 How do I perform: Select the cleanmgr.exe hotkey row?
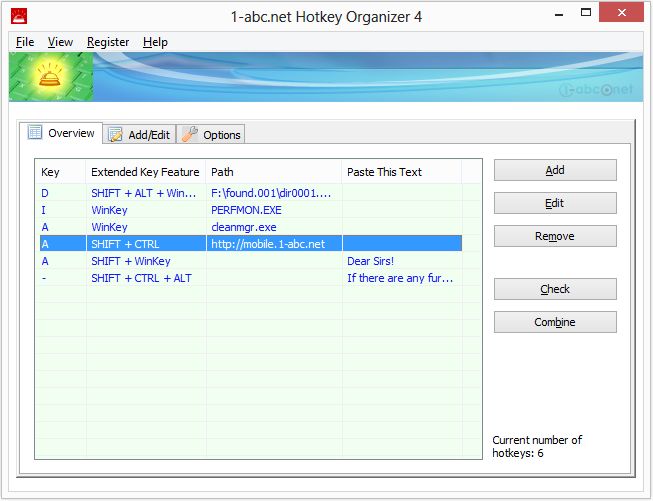[243, 227]
